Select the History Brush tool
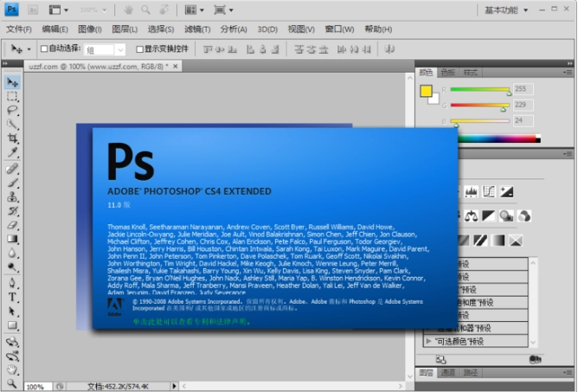The height and width of the screenshot is (392, 578). tap(12, 211)
